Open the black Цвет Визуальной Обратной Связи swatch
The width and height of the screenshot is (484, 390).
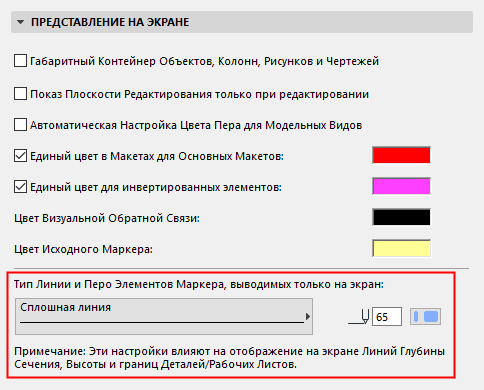(401, 217)
